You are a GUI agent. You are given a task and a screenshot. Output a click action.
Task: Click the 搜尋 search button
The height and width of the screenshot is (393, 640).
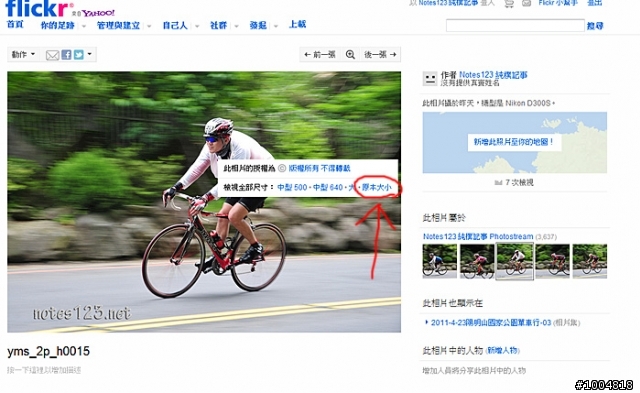coord(595,26)
